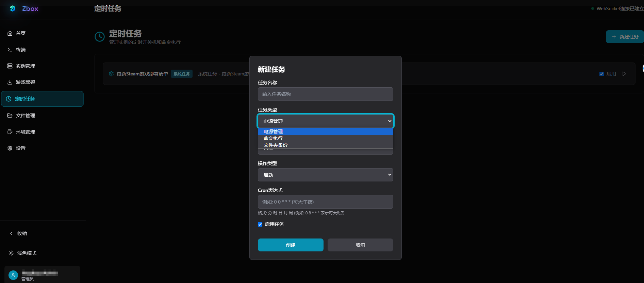644x283 pixels.
Task: Click the 浅色模式 sun icon
Action: (11, 253)
